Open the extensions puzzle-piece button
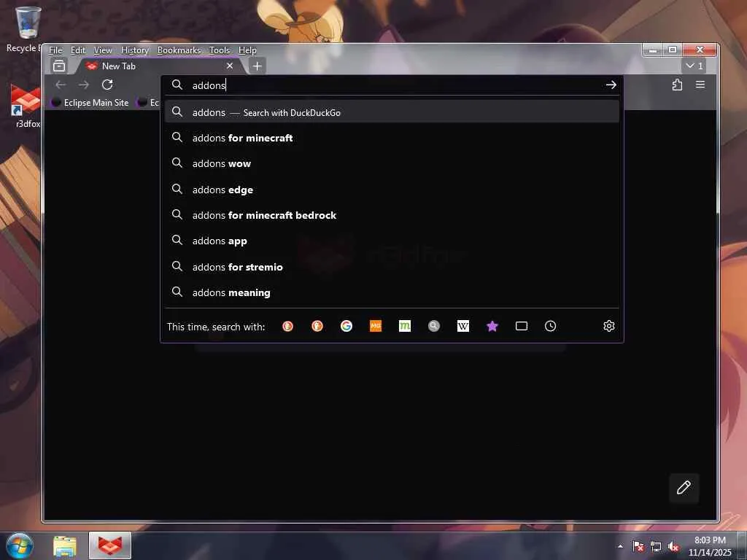Screen dimensions: 747x560 677,85
